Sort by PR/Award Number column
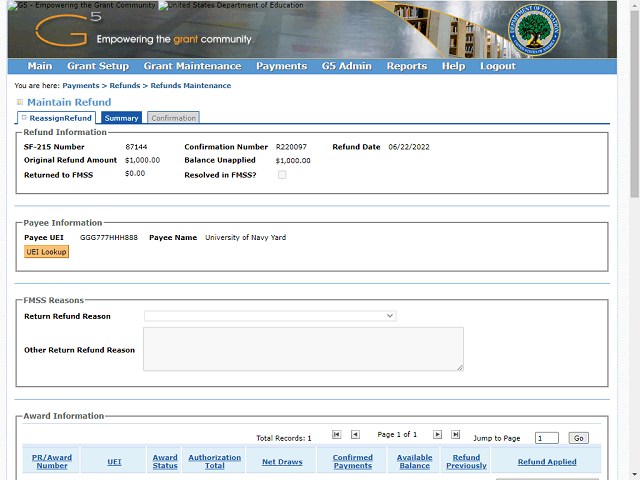Image resolution: width=640 pixels, height=480 pixels. coord(52,462)
